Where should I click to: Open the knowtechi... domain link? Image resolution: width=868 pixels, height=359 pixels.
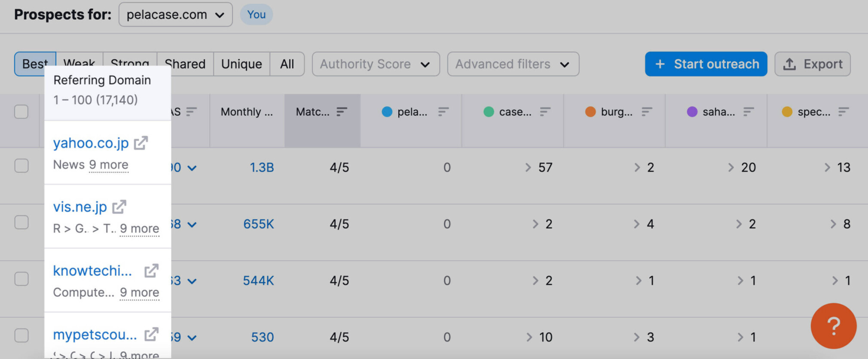(92, 271)
